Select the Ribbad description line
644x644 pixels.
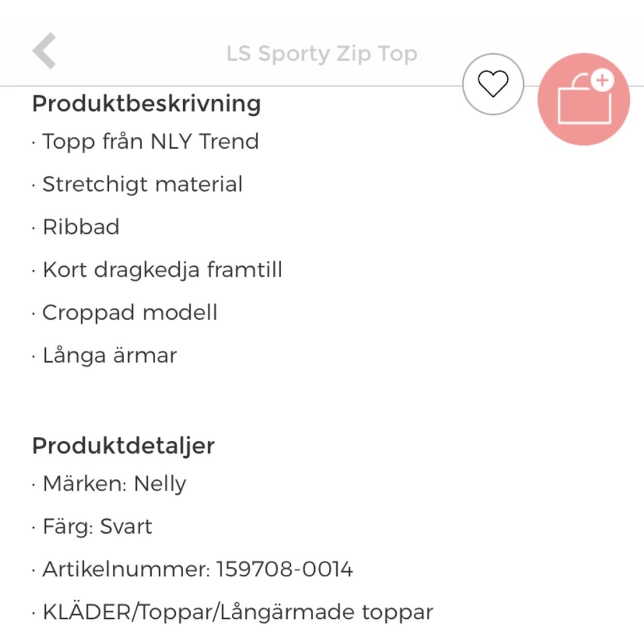(x=81, y=227)
